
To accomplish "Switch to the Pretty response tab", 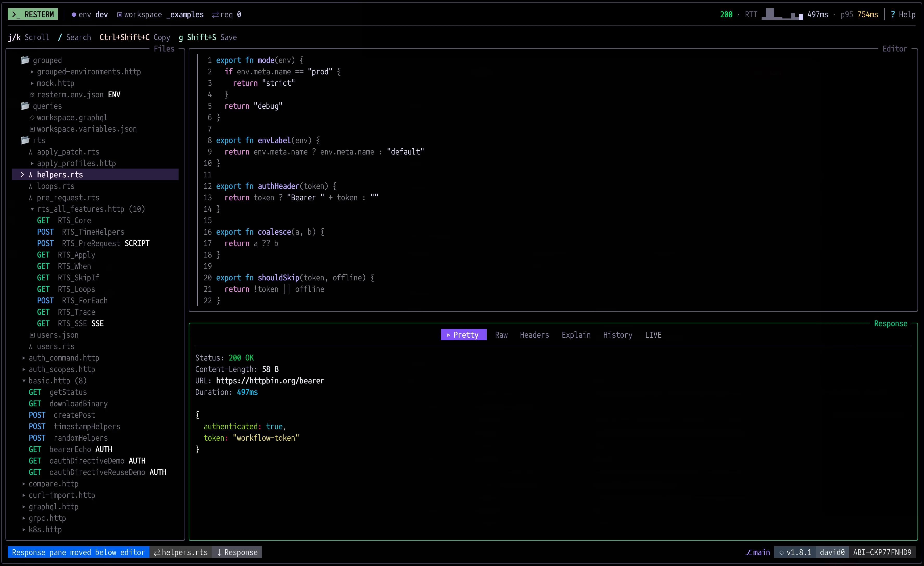I will pos(464,335).
